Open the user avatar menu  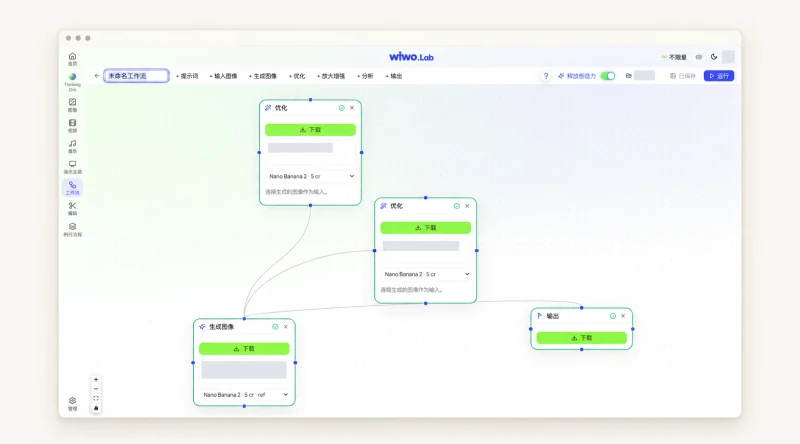coord(729,57)
